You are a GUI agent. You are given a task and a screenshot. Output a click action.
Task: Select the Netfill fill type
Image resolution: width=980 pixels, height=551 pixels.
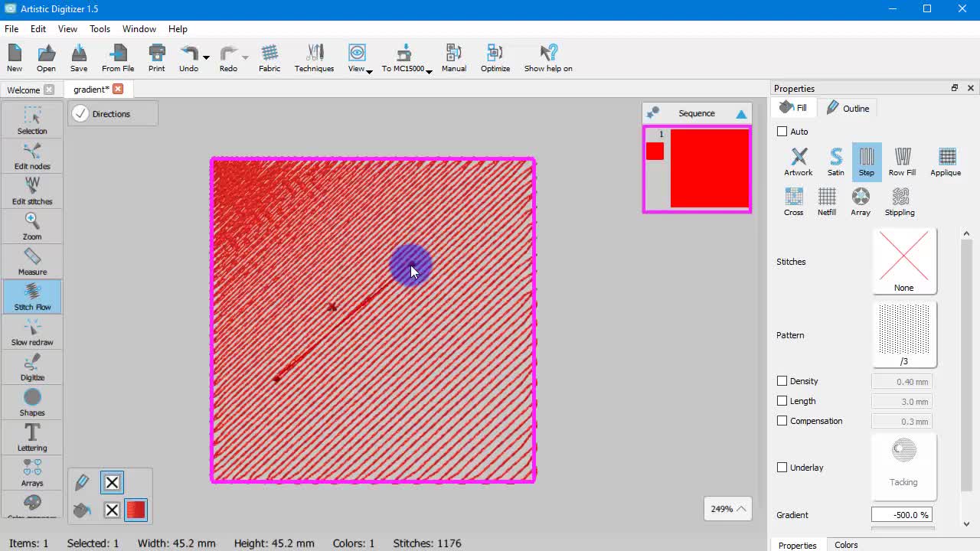pyautogui.click(x=827, y=202)
